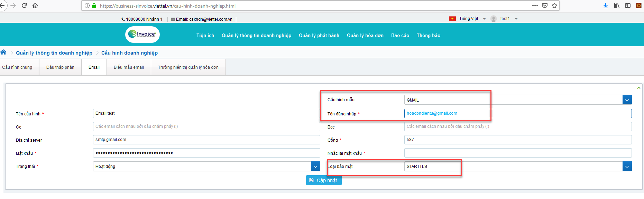Toggle the browser sidebar icon
The width and height of the screenshot is (644, 199).
pyautogui.click(x=628, y=6)
